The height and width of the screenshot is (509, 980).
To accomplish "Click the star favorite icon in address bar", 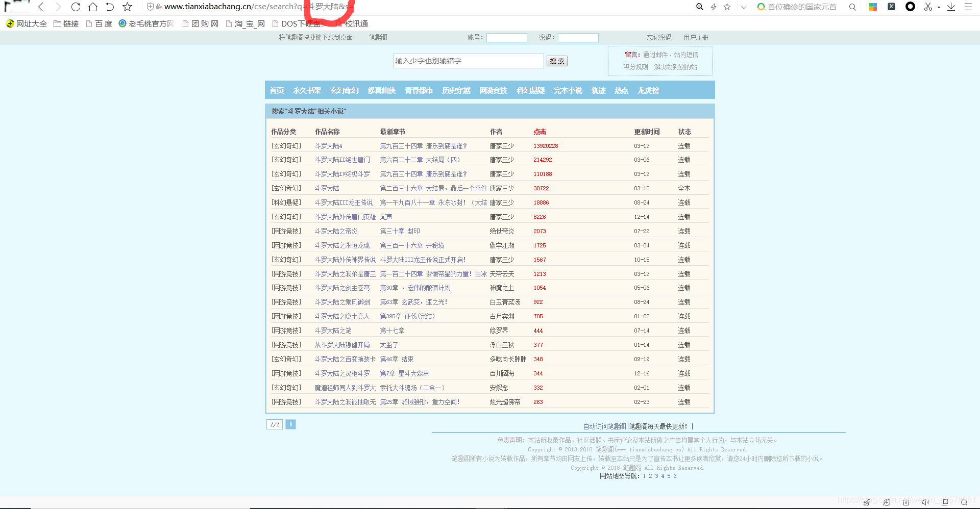I will click(x=727, y=7).
